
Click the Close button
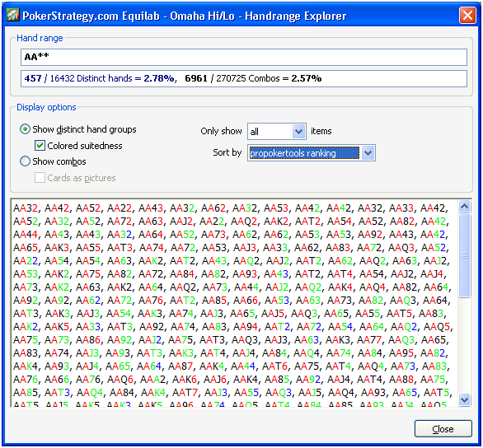point(443,428)
